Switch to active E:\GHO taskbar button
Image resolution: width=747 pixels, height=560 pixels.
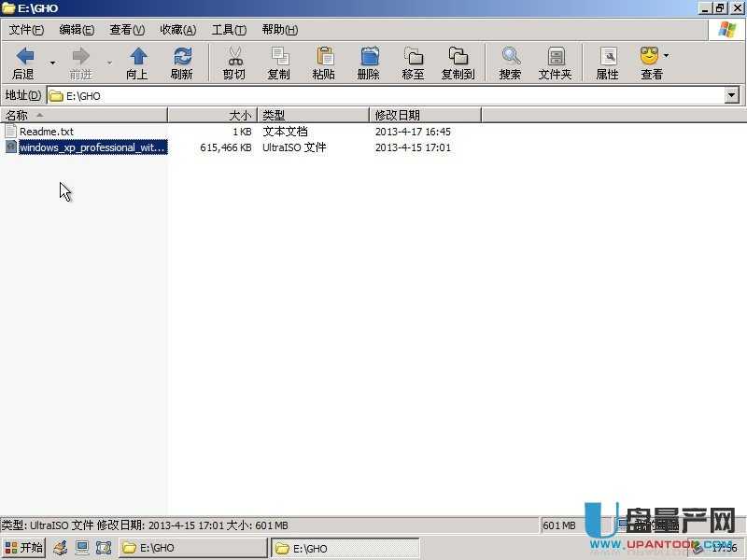(x=345, y=548)
